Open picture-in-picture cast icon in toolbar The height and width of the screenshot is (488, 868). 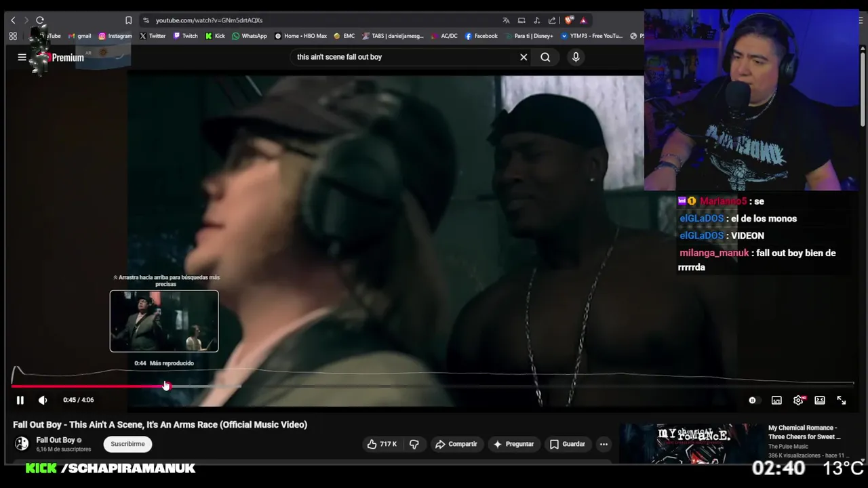coord(521,20)
